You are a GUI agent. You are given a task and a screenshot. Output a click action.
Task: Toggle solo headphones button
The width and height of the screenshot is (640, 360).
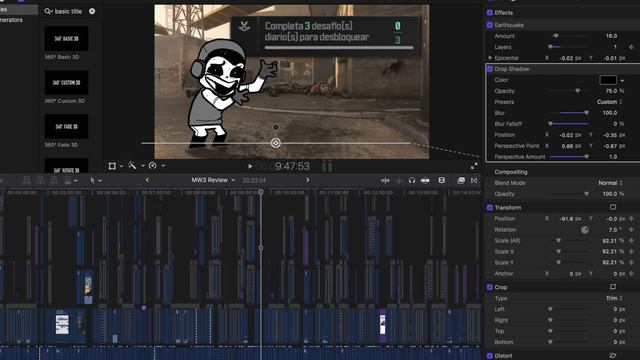coord(412,180)
